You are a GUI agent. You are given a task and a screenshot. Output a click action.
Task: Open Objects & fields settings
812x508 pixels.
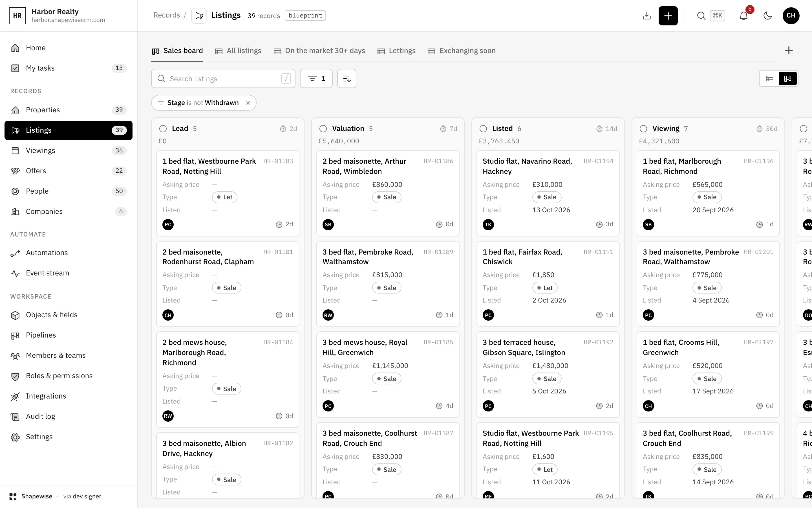tap(69, 315)
